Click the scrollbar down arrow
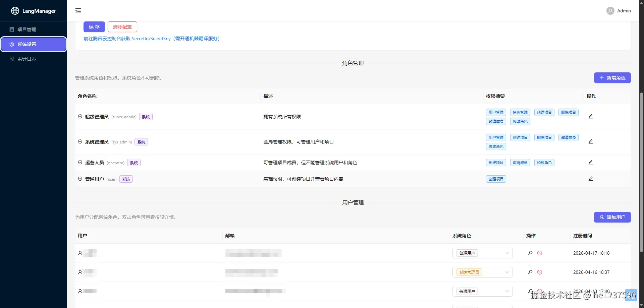This screenshot has width=644, height=308. (x=641, y=305)
